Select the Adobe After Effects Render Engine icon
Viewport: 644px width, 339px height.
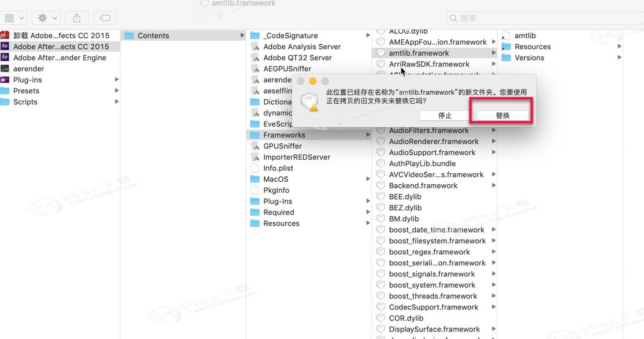4,57
